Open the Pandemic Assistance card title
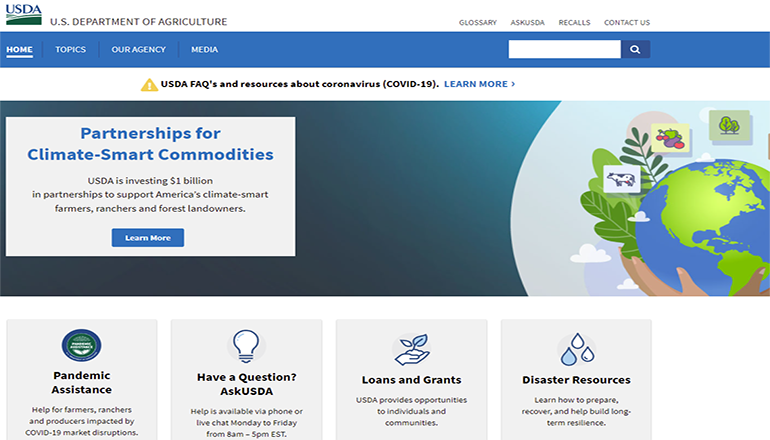Viewport: 770px width, 440px height. pos(82,383)
